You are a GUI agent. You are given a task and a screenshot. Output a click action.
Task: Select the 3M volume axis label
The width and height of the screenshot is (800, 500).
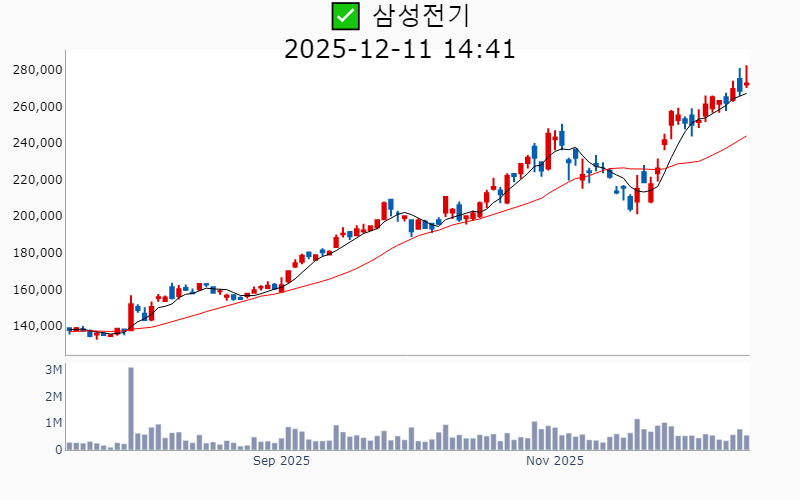(x=54, y=370)
